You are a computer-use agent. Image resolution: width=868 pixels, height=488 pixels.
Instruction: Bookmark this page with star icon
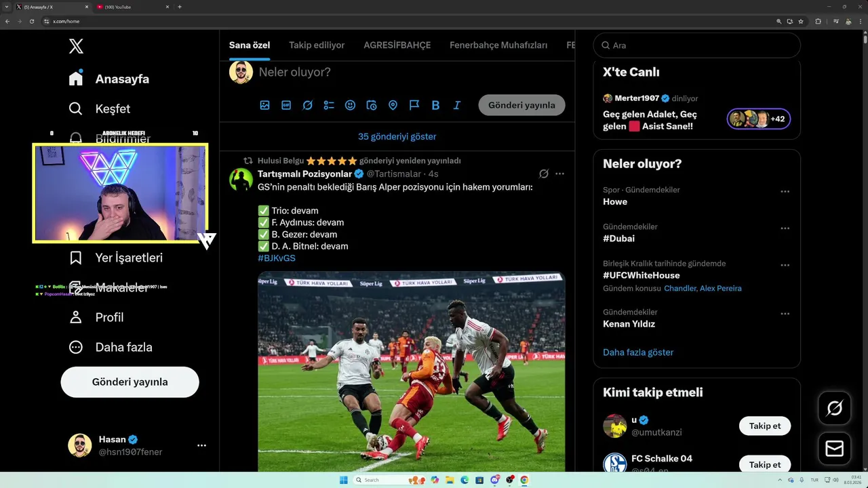pos(800,21)
